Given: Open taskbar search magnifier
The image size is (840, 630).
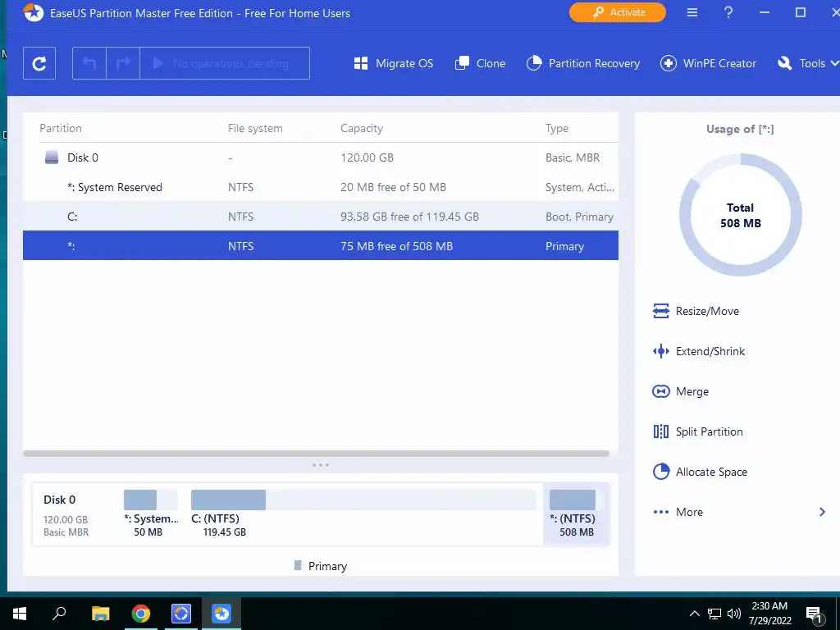Looking at the screenshot, I should pyautogui.click(x=59, y=614).
